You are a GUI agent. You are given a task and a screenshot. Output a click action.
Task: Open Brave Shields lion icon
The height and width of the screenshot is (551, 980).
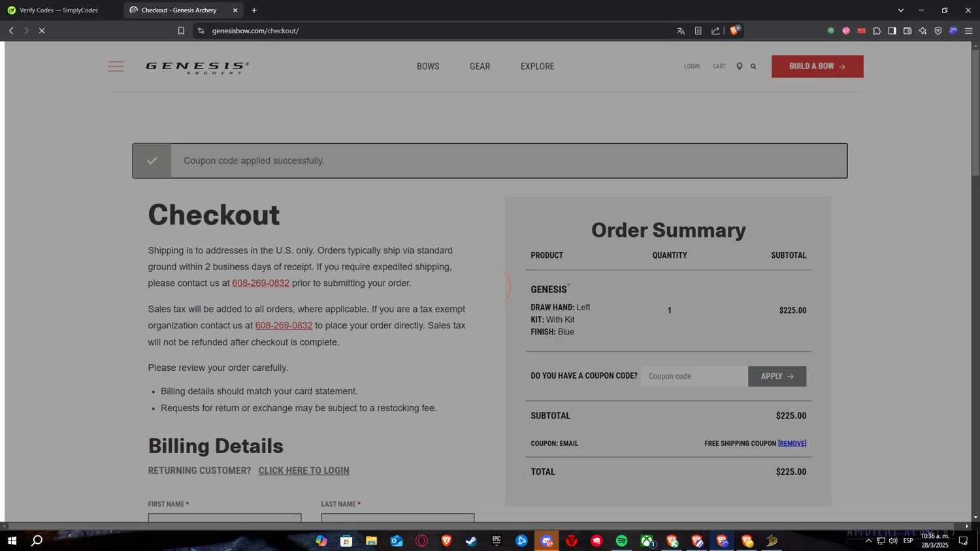pos(735,31)
